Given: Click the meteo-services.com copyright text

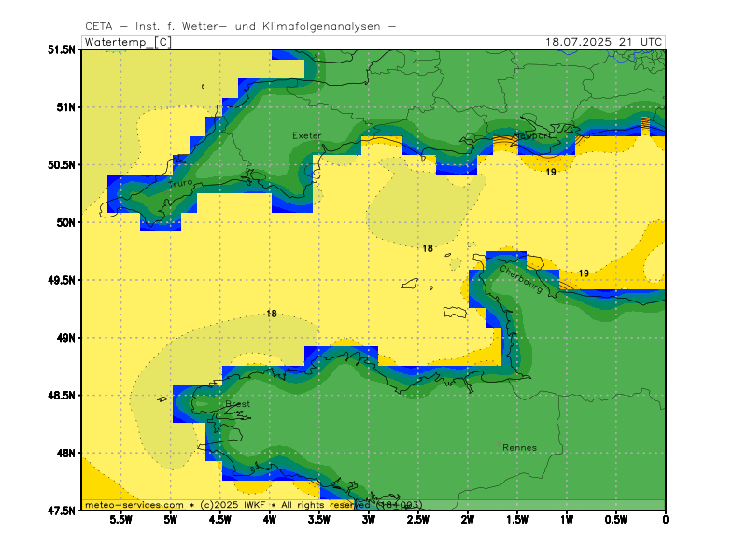Looking at the screenshot, I should click(x=253, y=505).
